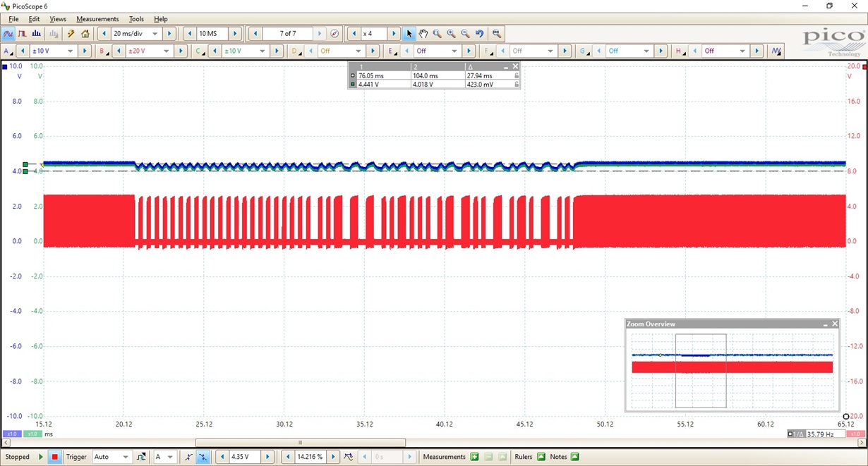Click Rulers green icon
This screenshot has width=868, height=466.
tap(541, 457)
